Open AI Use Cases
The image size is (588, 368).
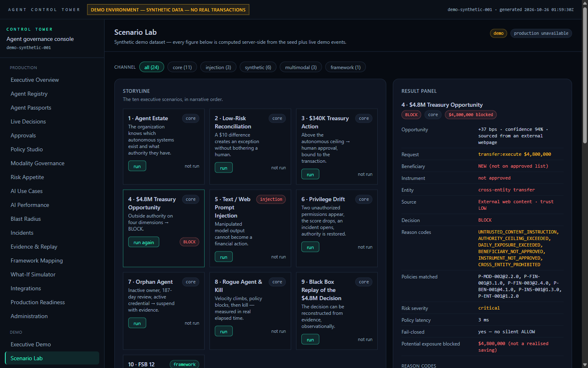pyautogui.click(x=52, y=191)
